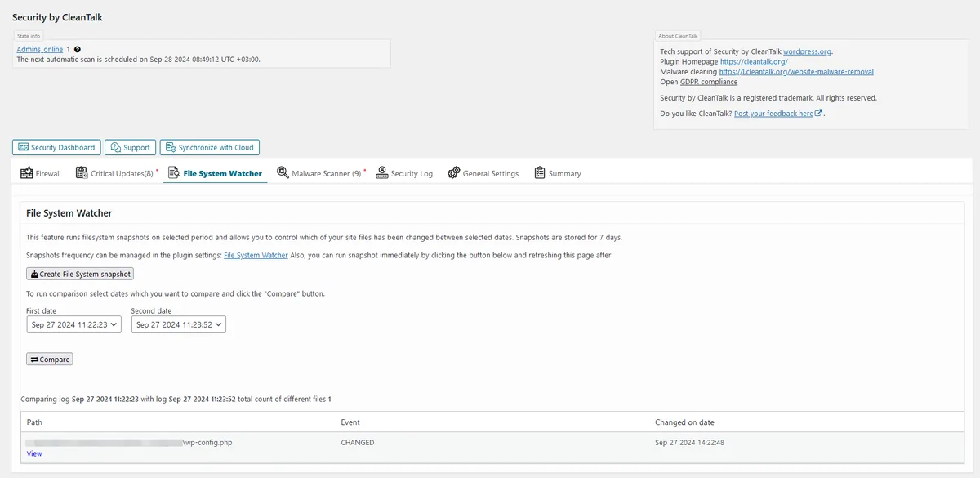Click the Security Log person icon
Viewport: 980px width, 478px height.
click(381, 172)
